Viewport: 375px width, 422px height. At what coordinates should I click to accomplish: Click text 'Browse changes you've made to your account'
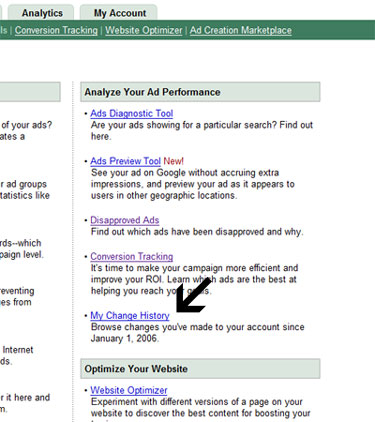pyautogui.click(x=186, y=327)
